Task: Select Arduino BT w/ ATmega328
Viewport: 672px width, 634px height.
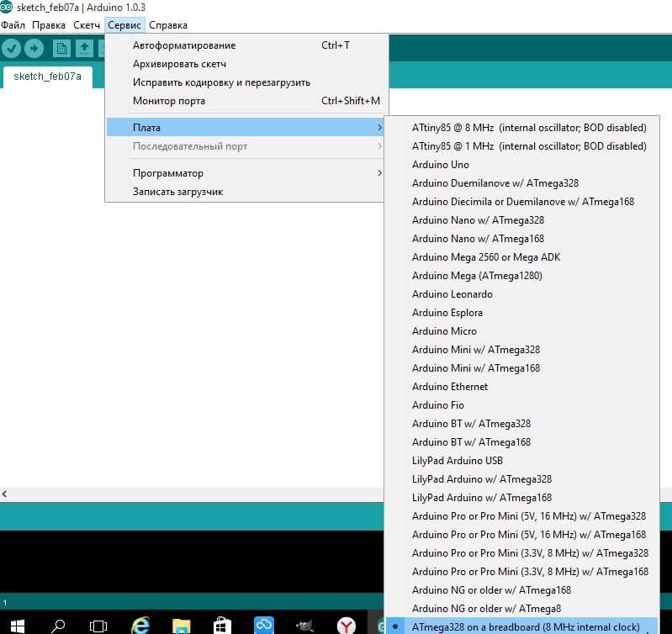Action: (x=521, y=423)
